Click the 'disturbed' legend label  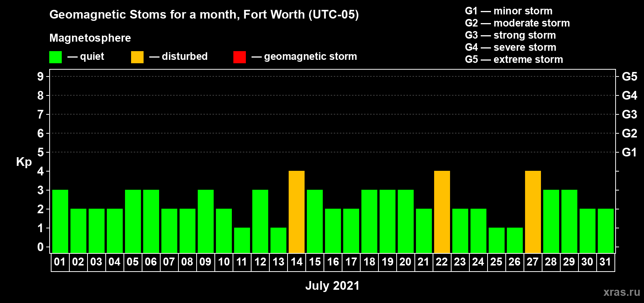point(184,56)
